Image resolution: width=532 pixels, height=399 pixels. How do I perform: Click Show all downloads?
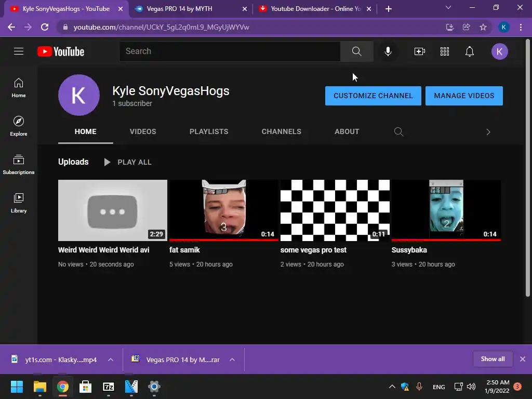point(493,359)
